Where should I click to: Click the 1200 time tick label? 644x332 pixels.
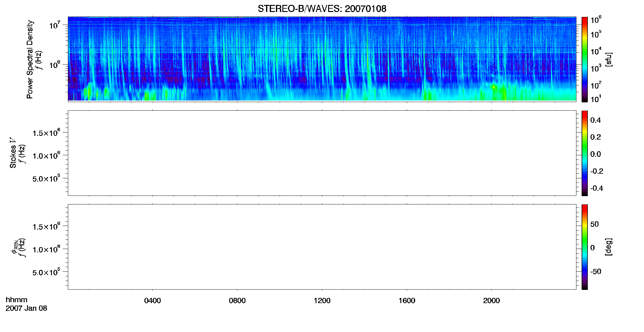pyautogui.click(x=322, y=301)
